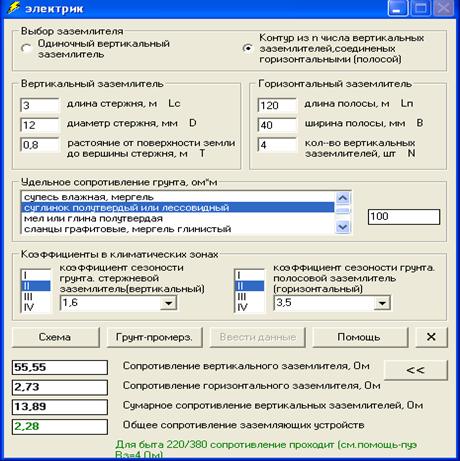Minimize the электрик window

pyautogui.click(x=397, y=8)
